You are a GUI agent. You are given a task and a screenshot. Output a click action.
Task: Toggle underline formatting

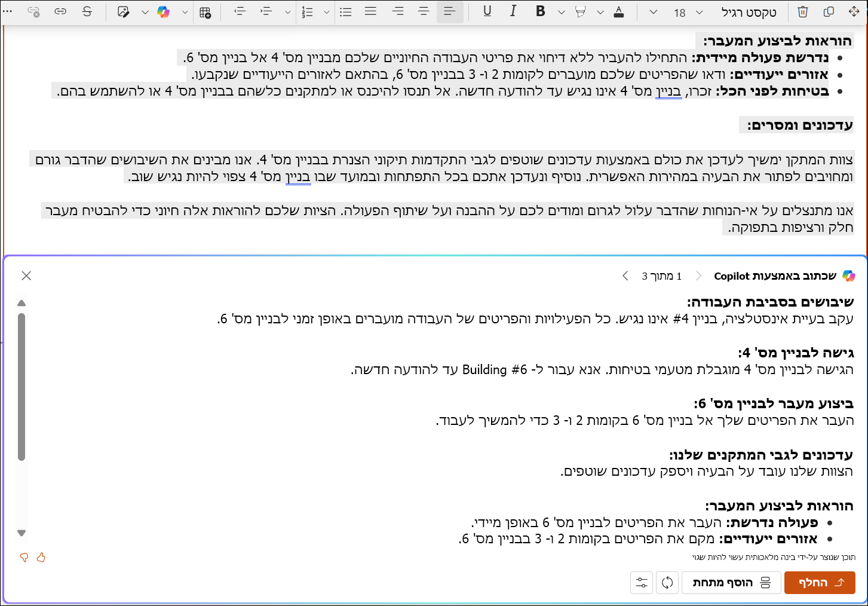tap(487, 12)
